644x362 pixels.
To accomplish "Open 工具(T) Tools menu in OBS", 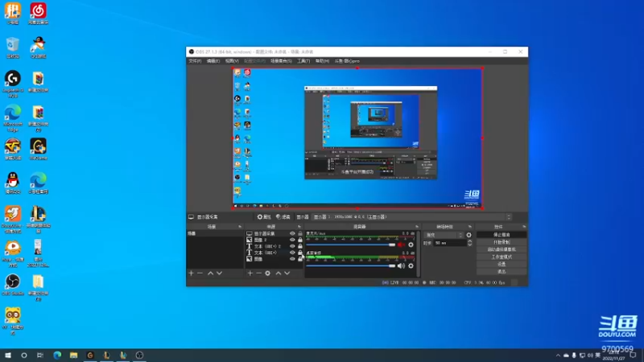I will [x=303, y=61].
